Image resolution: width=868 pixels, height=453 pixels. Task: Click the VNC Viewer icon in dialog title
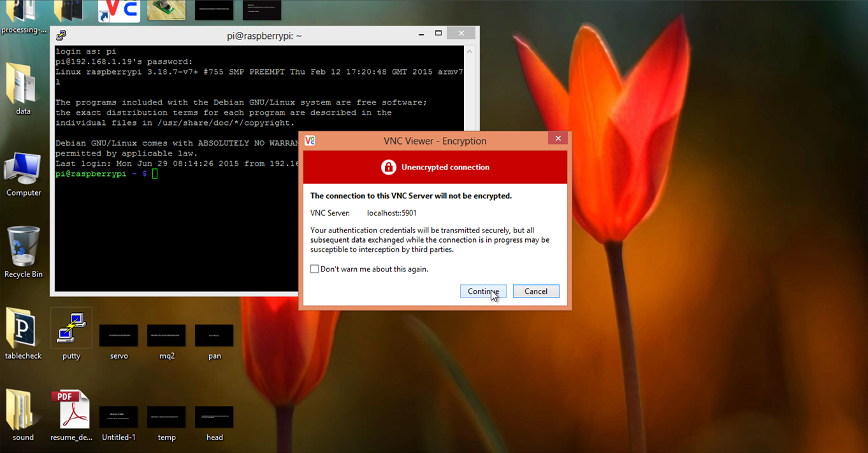310,141
